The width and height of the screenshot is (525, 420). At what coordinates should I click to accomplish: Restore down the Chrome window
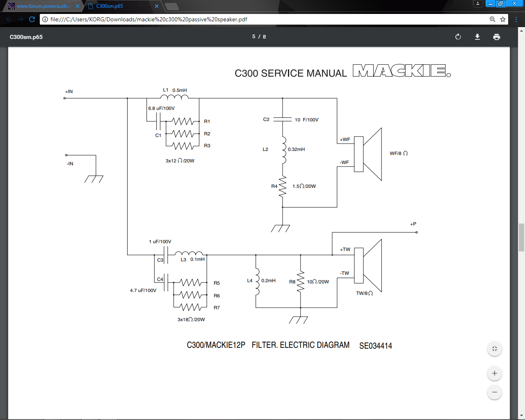pyautogui.click(x=500, y=4)
